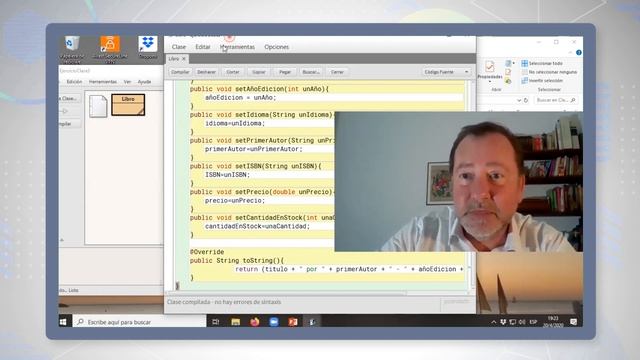The image size is (640, 360).
Task: Open BlueJ from the taskbar
Action: click(312, 322)
